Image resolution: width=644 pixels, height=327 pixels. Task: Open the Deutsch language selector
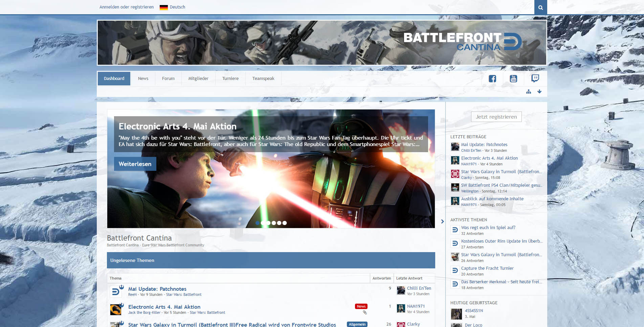click(173, 7)
